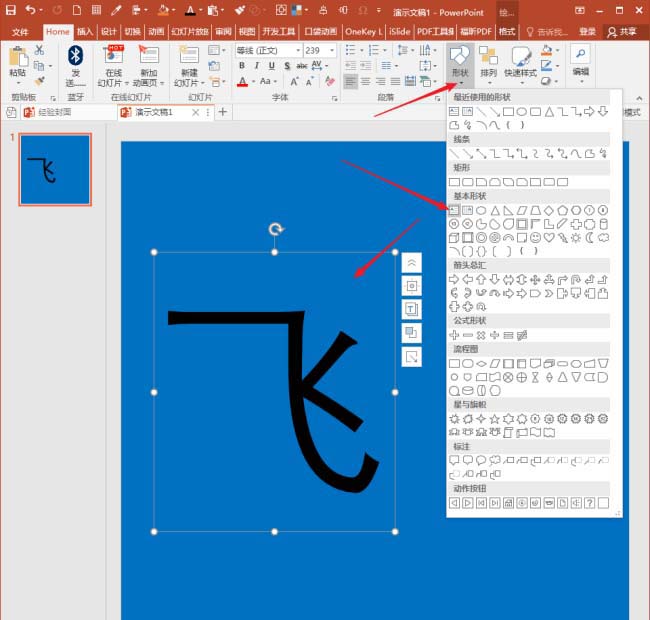Select the heart shape
Screen dimensions: 650x620
coord(549,237)
